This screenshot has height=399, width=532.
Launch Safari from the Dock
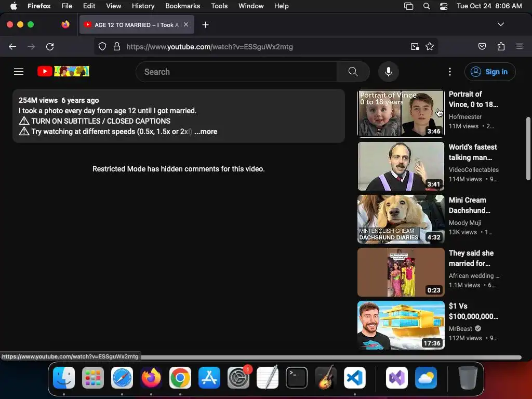pos(122,378)
